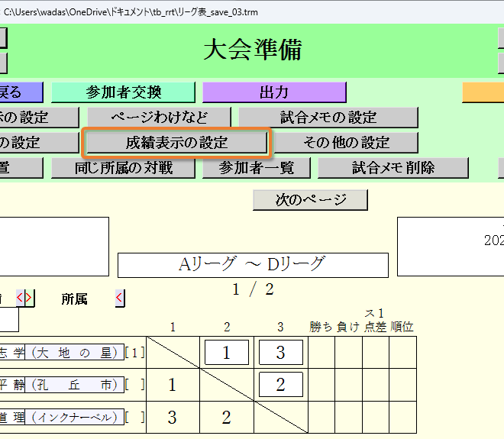Click number 1 in second row first column
Viewport: 504px width, 439px height.
(x=173, y=385)
